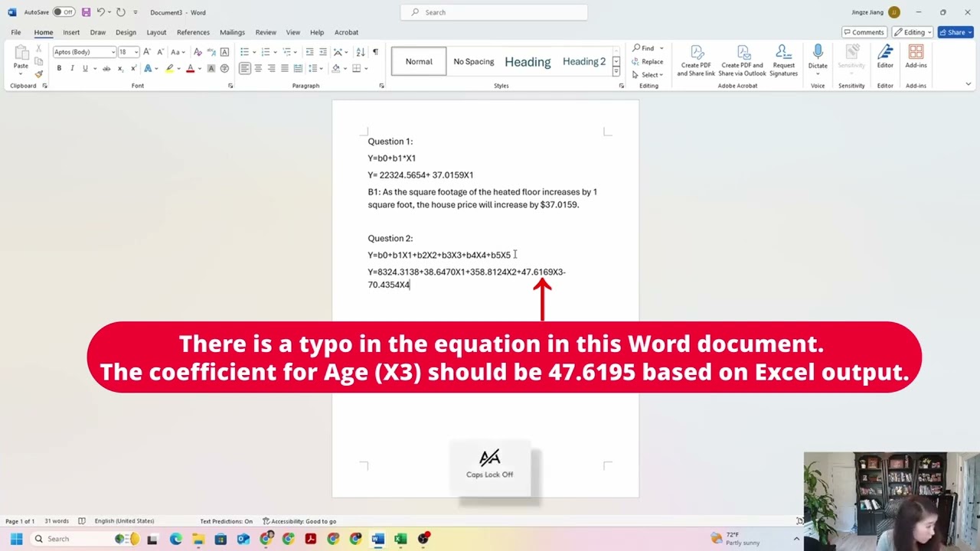
Task: Open the File menu tab
Action: tap(16, 32)
